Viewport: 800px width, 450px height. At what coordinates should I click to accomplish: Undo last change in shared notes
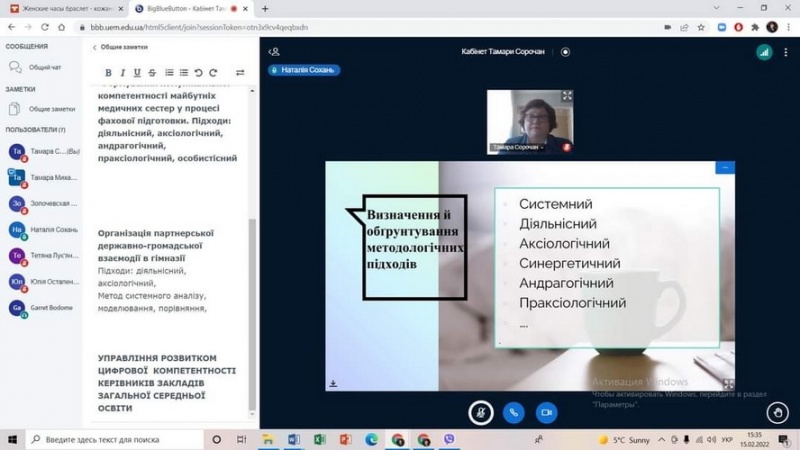199,73
